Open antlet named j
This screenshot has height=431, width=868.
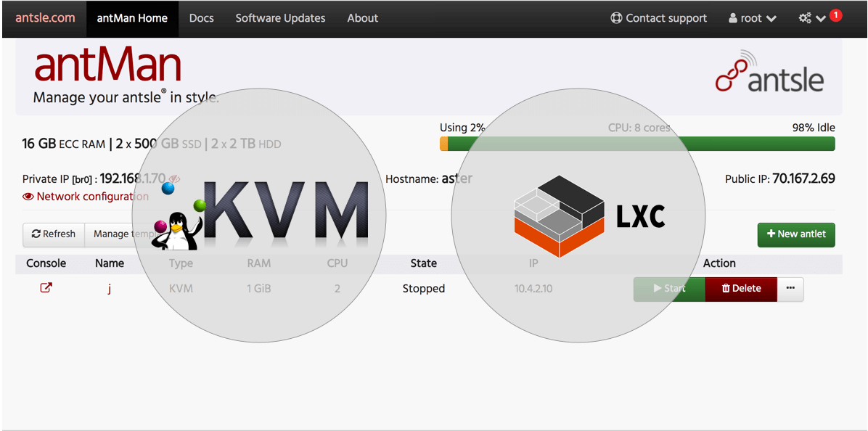pyautogui.click(x=110, y=289)
